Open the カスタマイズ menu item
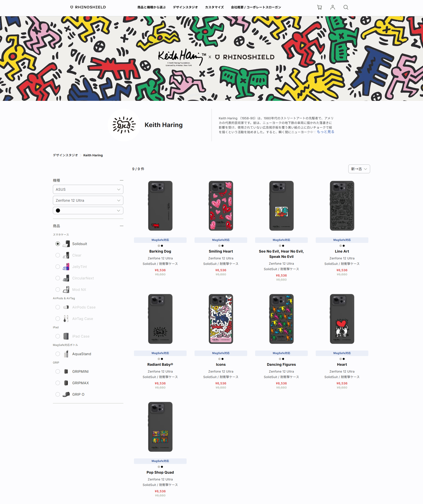The image size is (423, 504). [214, 7]
